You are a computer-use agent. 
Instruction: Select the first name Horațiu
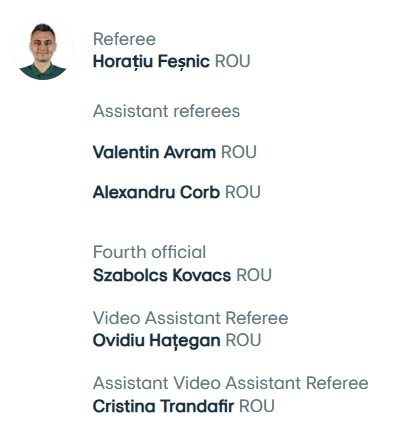click(x=122, y=62)
